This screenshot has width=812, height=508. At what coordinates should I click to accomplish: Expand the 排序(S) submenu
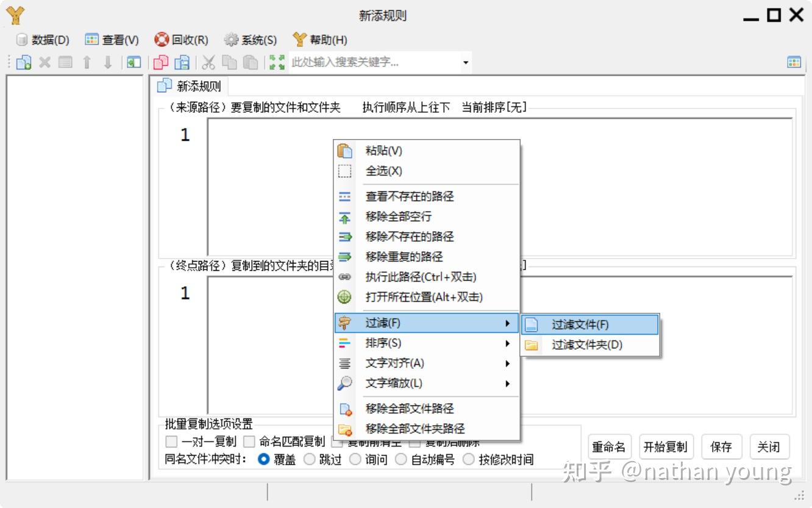[427, 343]
